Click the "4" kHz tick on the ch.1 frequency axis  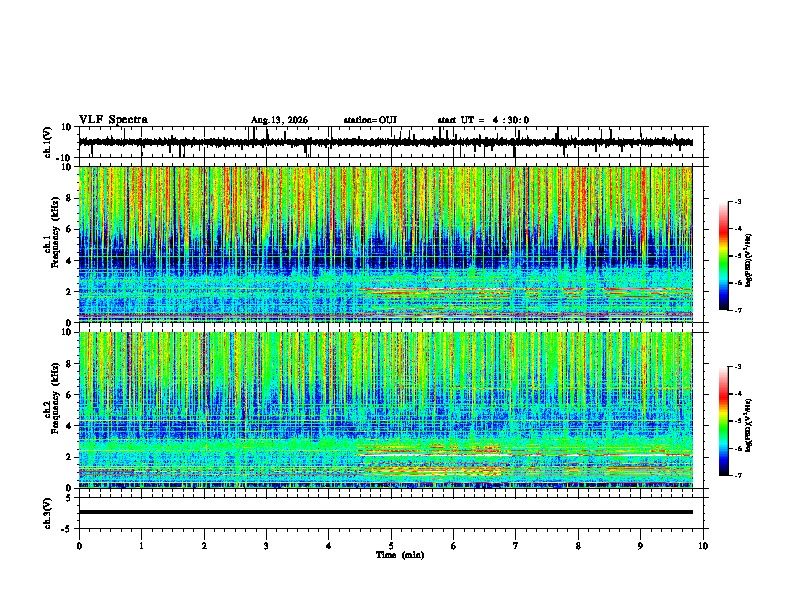pos(69,261)
